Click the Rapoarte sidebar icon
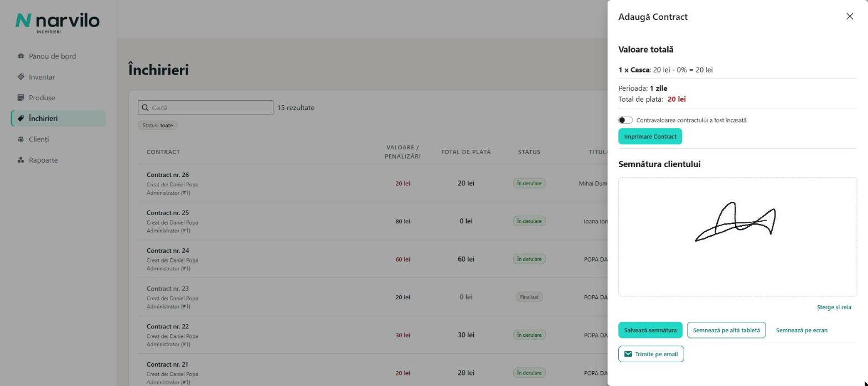This screenshot has width=868, height=386. pos(20,160)
